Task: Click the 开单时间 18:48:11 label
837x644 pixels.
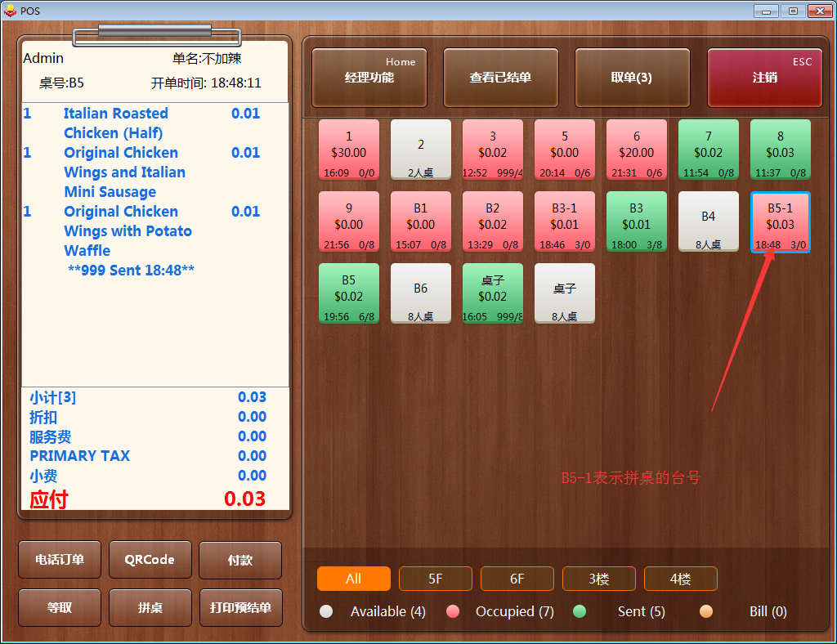Action: point(206,83)
